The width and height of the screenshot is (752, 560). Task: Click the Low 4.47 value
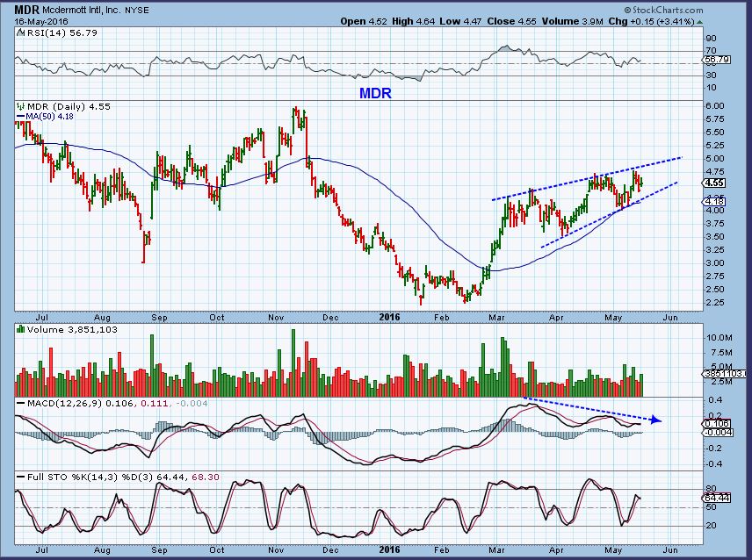460,22
